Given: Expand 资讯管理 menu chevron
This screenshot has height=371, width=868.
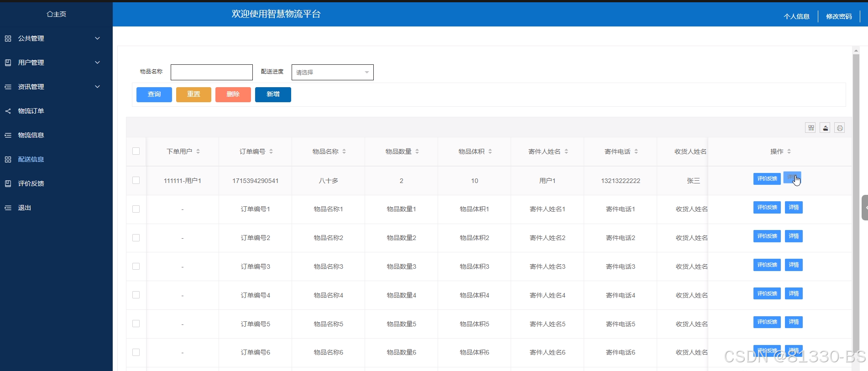Looking at the screenshot, I should point(97,87).
